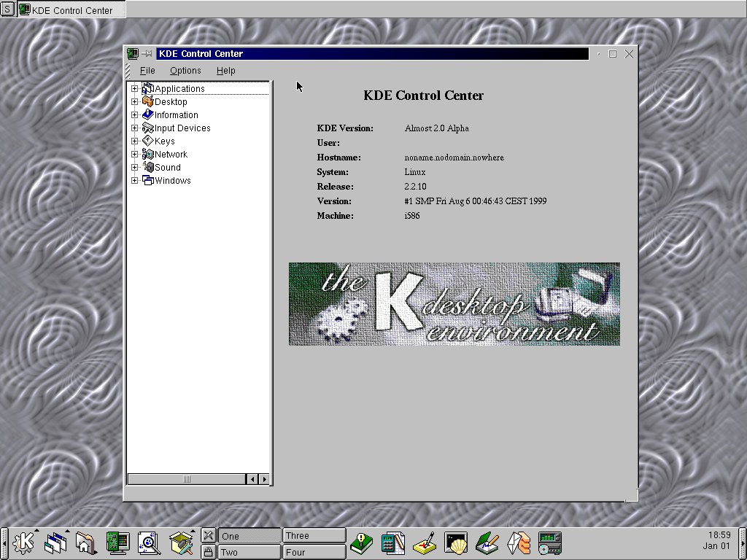Click the horizontal scrollbar below the tree
This screenshot has height=560, width=747.
pos(186,478)
